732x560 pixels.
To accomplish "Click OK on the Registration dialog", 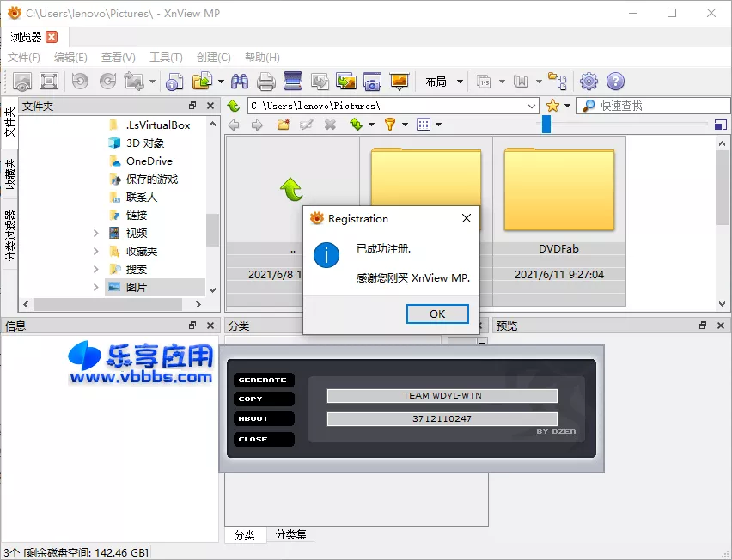I will point(436,313).
